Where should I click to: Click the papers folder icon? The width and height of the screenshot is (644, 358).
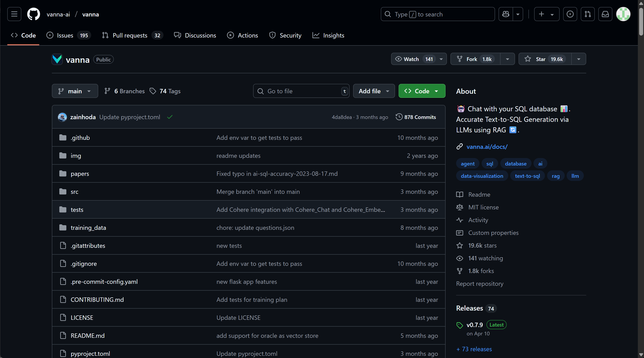63,174
